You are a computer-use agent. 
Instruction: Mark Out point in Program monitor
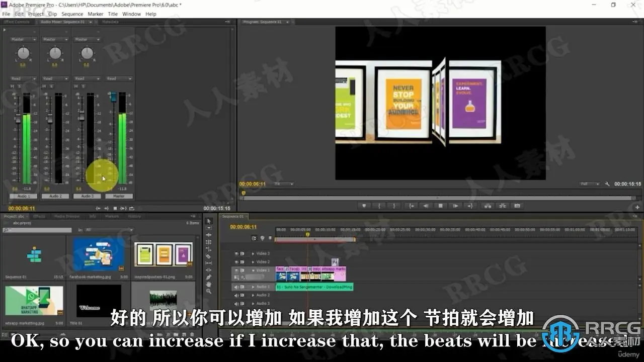point(393,206)
